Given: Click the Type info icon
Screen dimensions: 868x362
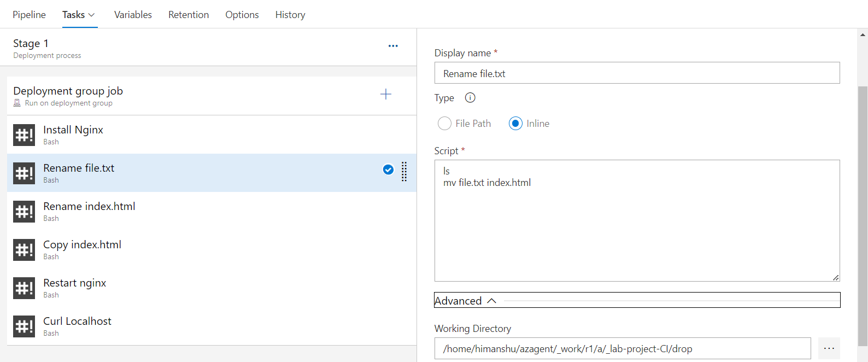Looking at the screenshot, I should pos(470,98).
